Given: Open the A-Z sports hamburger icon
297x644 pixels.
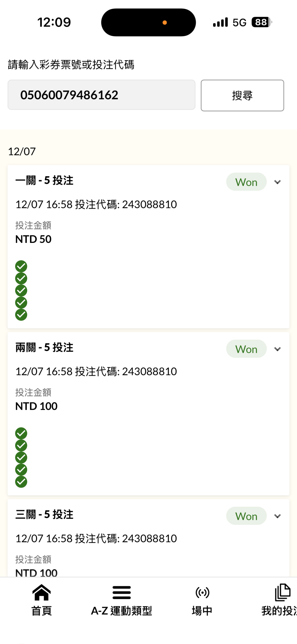Looking at the screenshot, I should [x=122, y=592].
